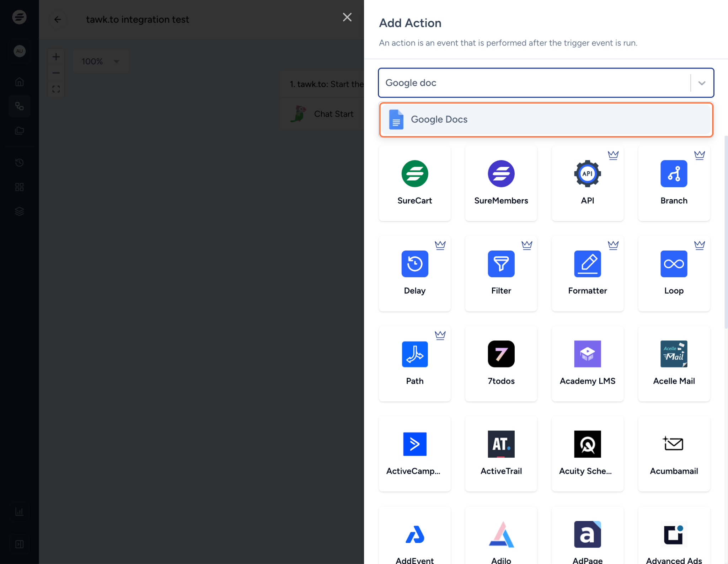The height and width of the screenshot is (564, 728).
Task: Close the Add Action panel
Action: pos(347,17)
